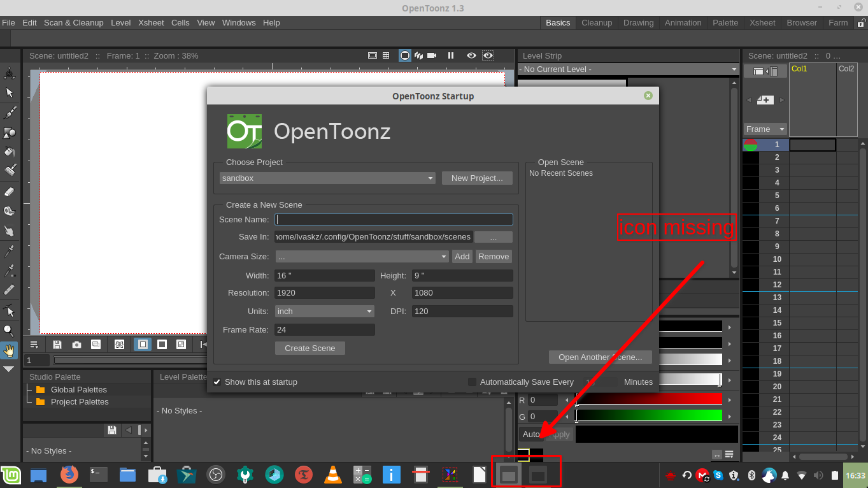868x488 pixels.
Task: Open the Choose Project sandbox dropdown
Action: coord(327,178)
